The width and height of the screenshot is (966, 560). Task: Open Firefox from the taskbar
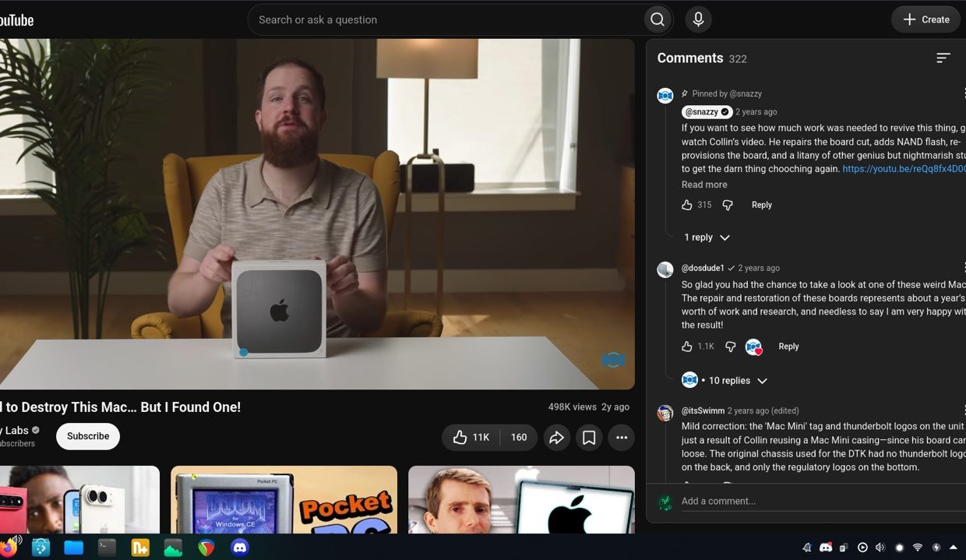(9, 547)
